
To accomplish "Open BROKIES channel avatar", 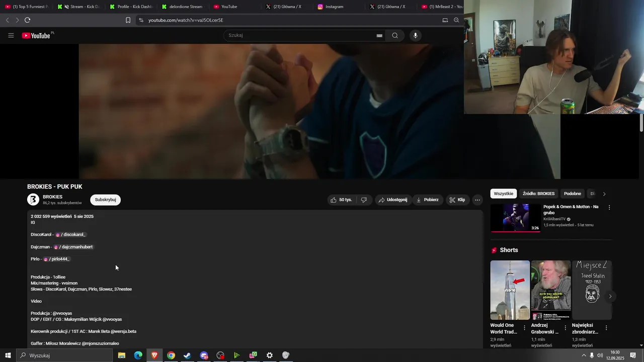I will 33,200.
